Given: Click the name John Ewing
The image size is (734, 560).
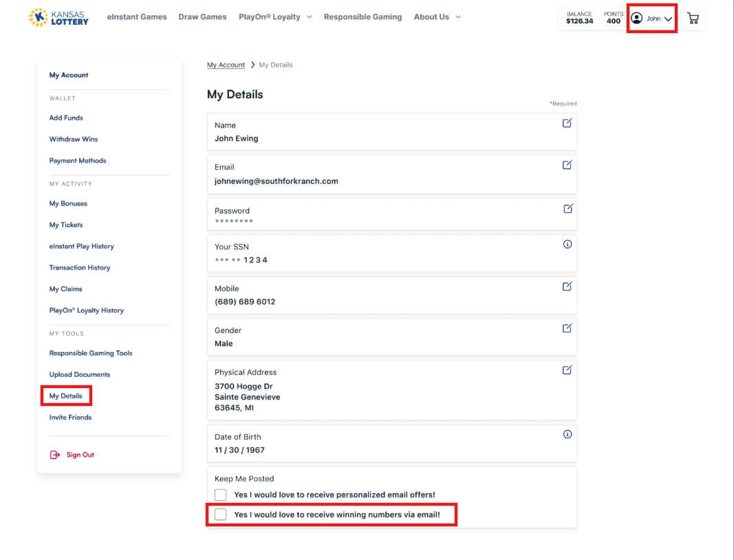Looking at the screenshot, I should [x=237, y=138].
